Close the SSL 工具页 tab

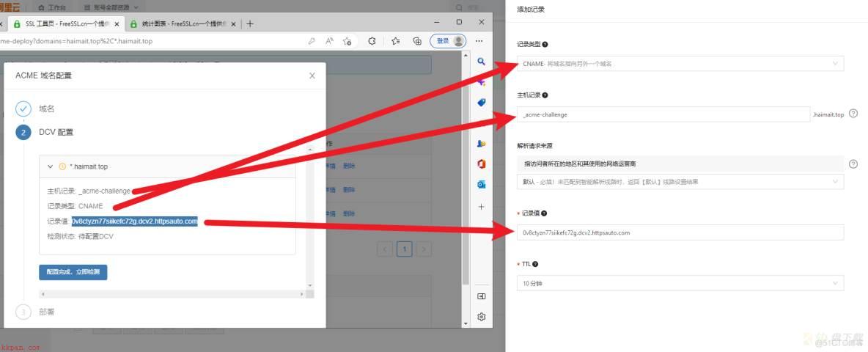coord(117,24)
